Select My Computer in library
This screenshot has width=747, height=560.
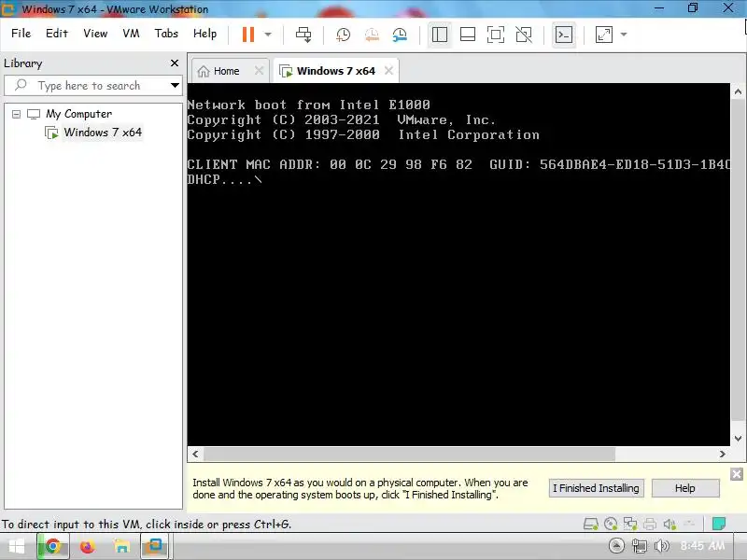[78, 114]
